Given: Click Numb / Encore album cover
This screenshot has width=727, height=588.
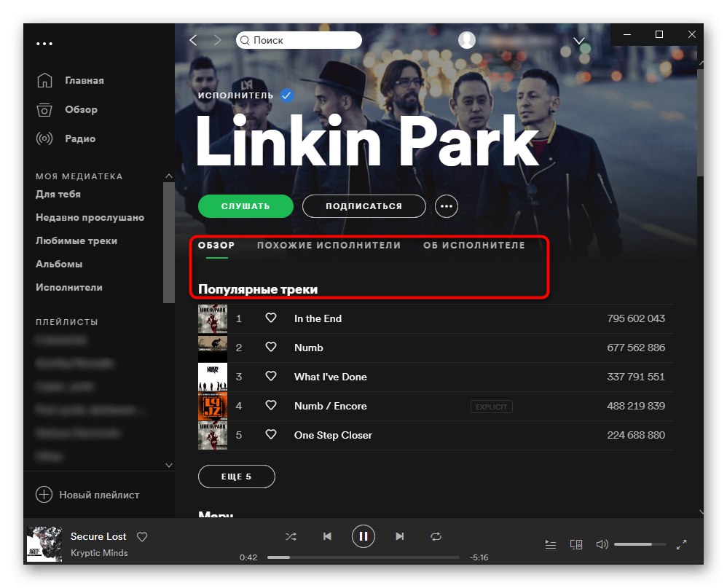Looking at the screenshot, I should point(213,406).
